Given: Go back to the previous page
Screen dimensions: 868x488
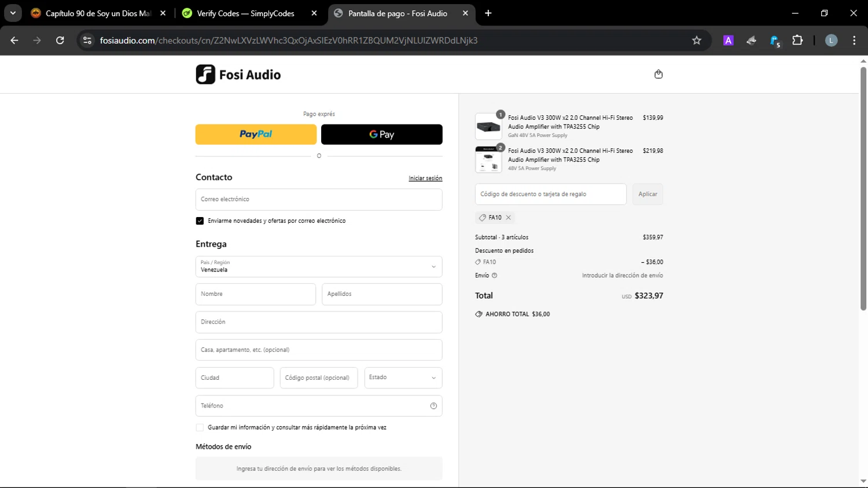Looking at the screenshot, I should pos(14,41).
